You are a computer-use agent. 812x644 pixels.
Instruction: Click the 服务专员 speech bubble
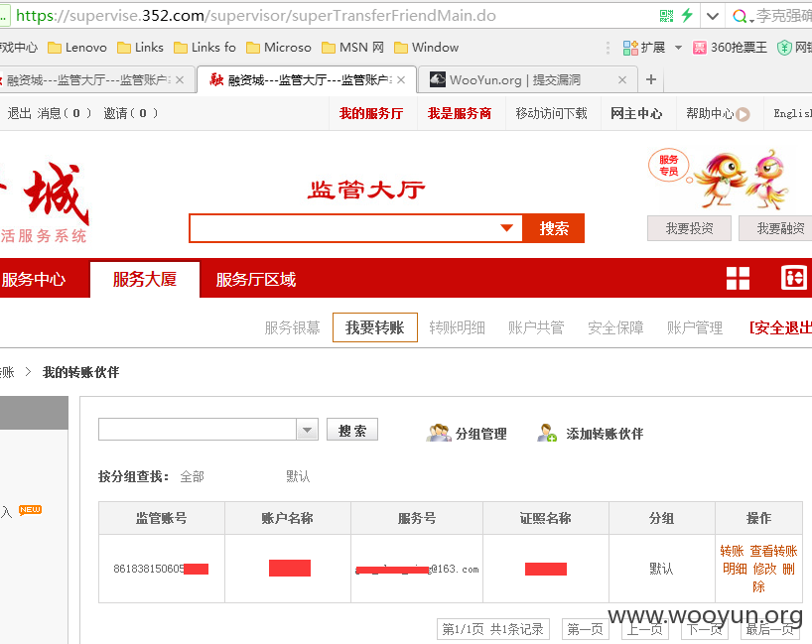pos(668,166)
